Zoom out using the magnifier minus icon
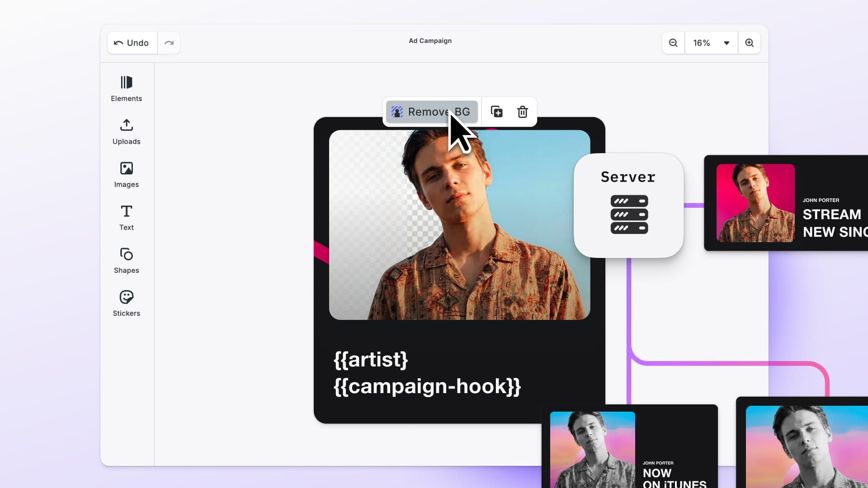This screenshot has height=488, width=868. [673, 42]
